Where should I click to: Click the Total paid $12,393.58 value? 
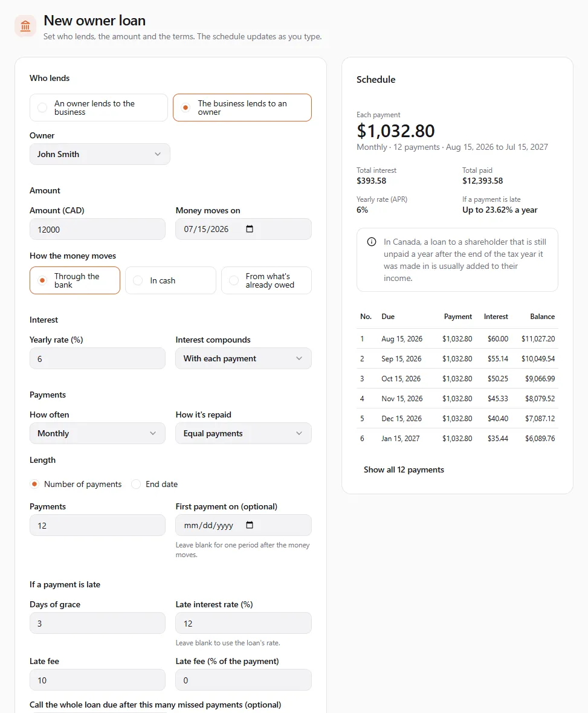[x=482, y=181]
